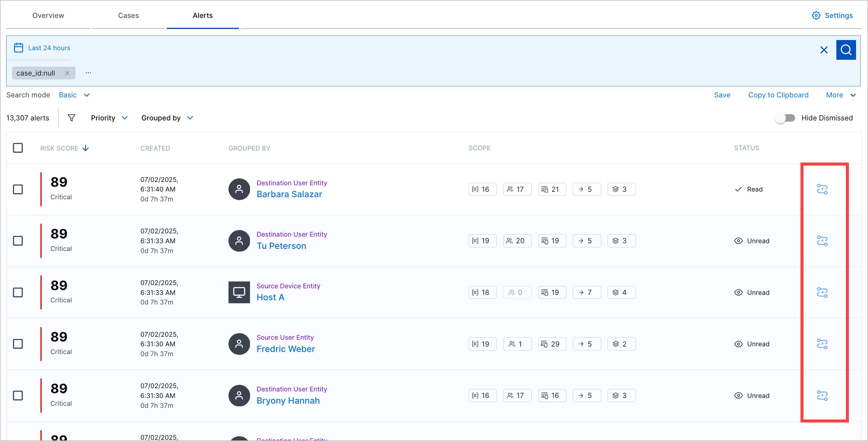Click Save search link

(x=722, y=95)
